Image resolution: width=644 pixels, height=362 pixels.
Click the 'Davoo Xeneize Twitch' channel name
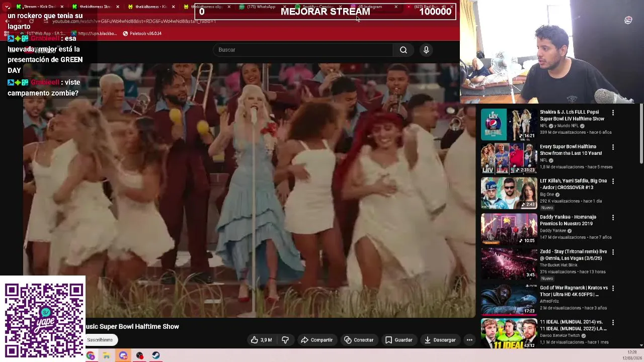[x=560, y=335]
